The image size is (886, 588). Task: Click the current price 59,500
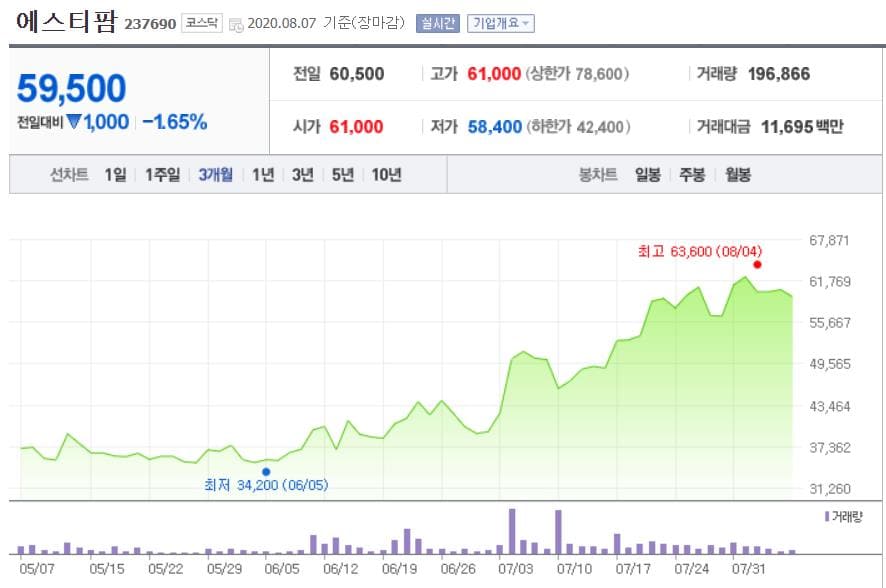click(71, 88)
